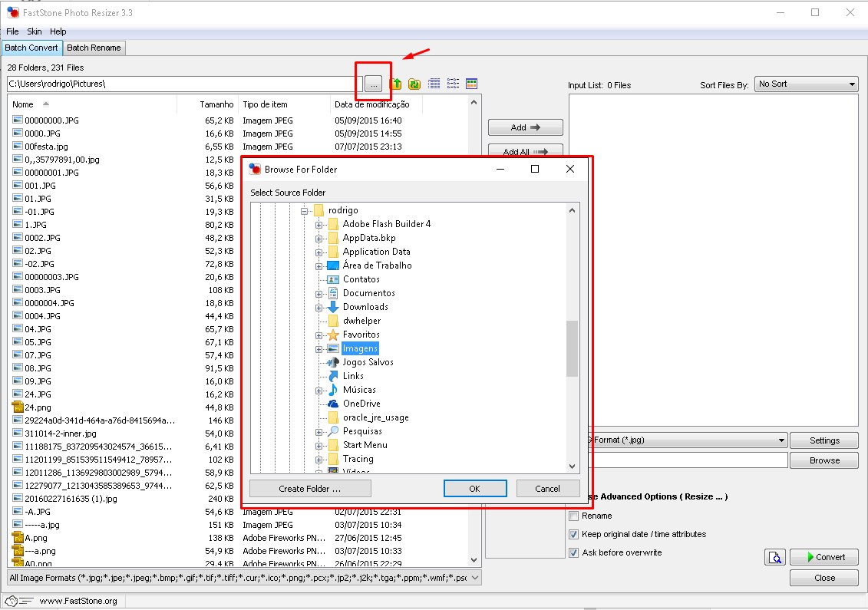Open the Help menu

pyautogui.click(x=58, y=31)
